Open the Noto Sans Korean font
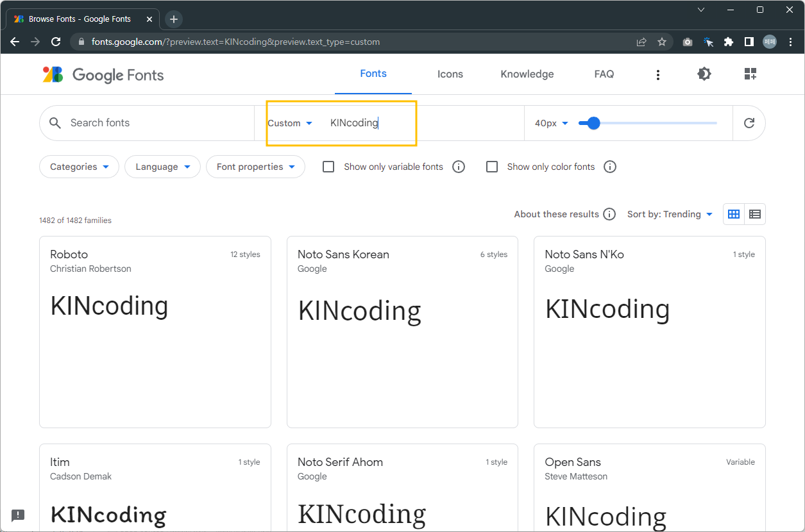The image size is (805, 532). pos(402,332)
